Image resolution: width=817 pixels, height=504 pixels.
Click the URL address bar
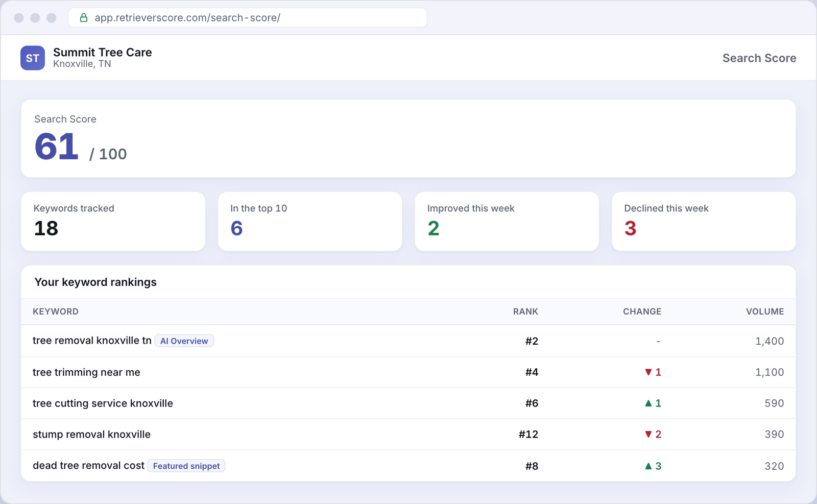point(248,18)
